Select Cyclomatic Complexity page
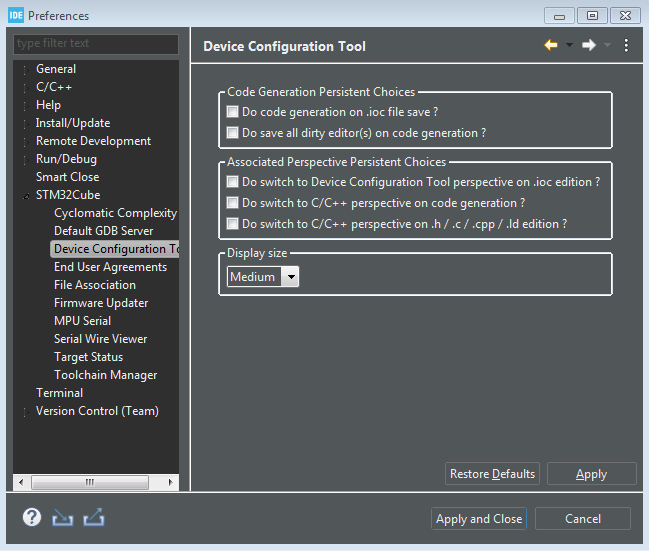 click(115, 213)
